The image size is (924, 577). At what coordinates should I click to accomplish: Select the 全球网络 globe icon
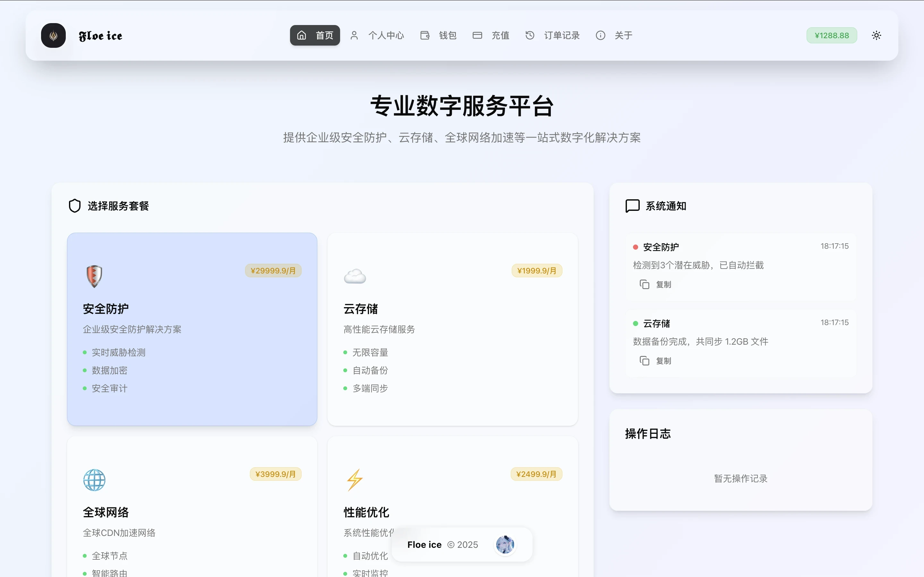[x=94, y=480]
